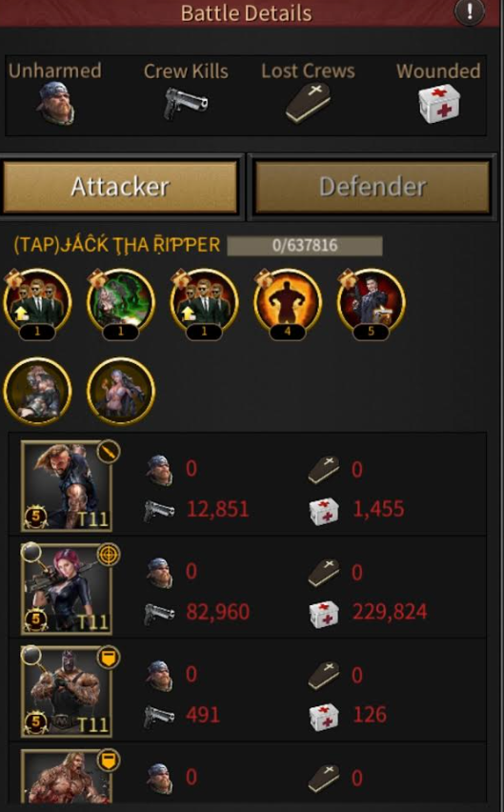Screen dimensions: 504x812
Task: Switch to the Attacker tab
Action: [x=120, y=187]
